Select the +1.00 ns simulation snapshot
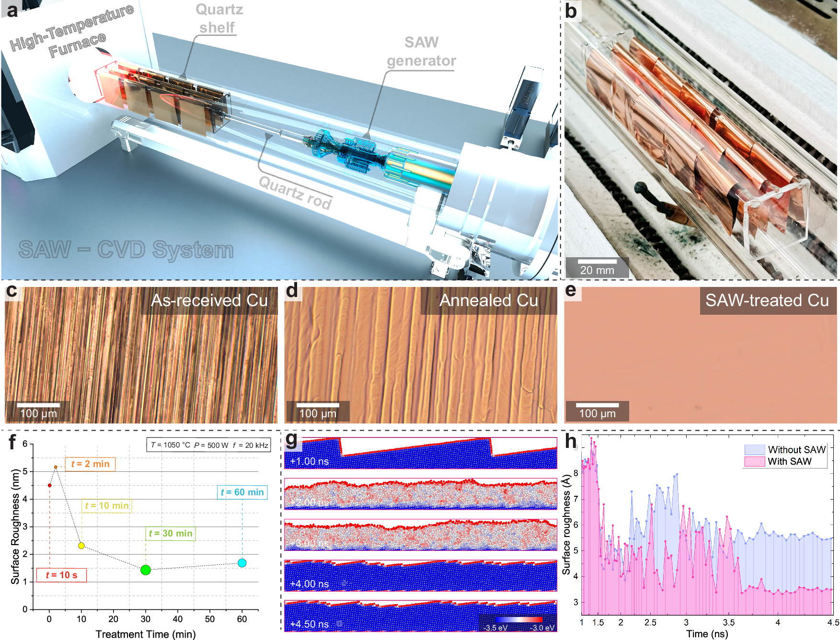This screenshot has height=640, width=840. (420, 453)
